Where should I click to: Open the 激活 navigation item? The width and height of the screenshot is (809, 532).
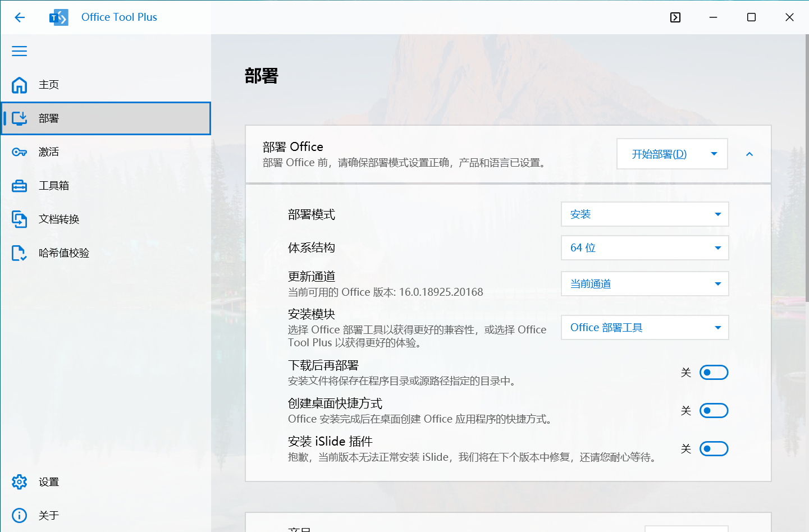pyautogui.click(x=106, y=152)
